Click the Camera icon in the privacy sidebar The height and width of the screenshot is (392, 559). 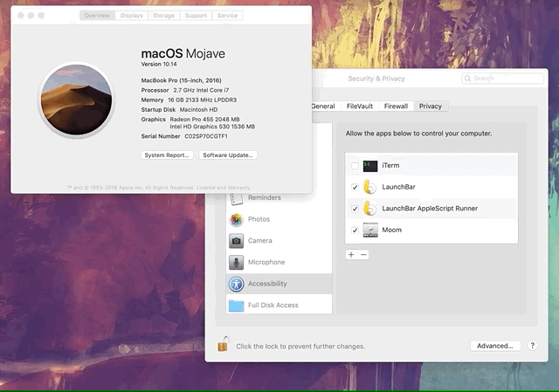[x=236, y=241]
